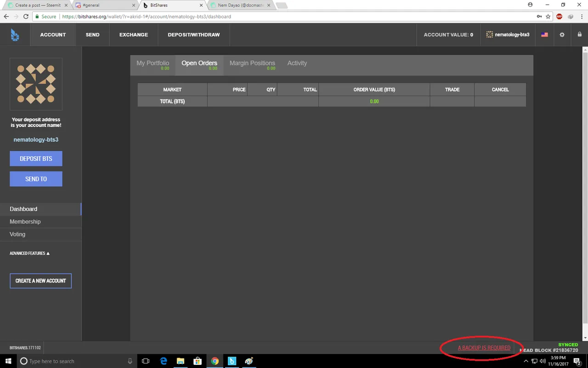588x368 pixels.
Task: Open Chrome three-dot menu
Action: 582,17
